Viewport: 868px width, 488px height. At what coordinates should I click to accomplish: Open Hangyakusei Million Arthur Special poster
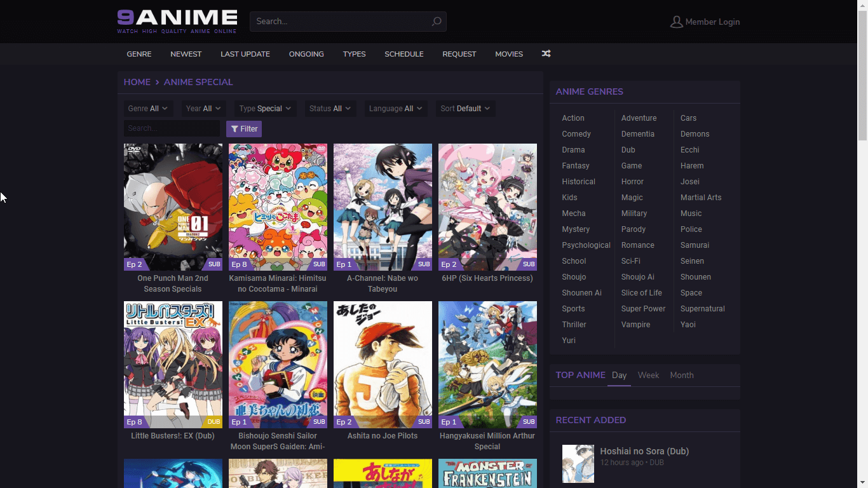coord(487,365)
